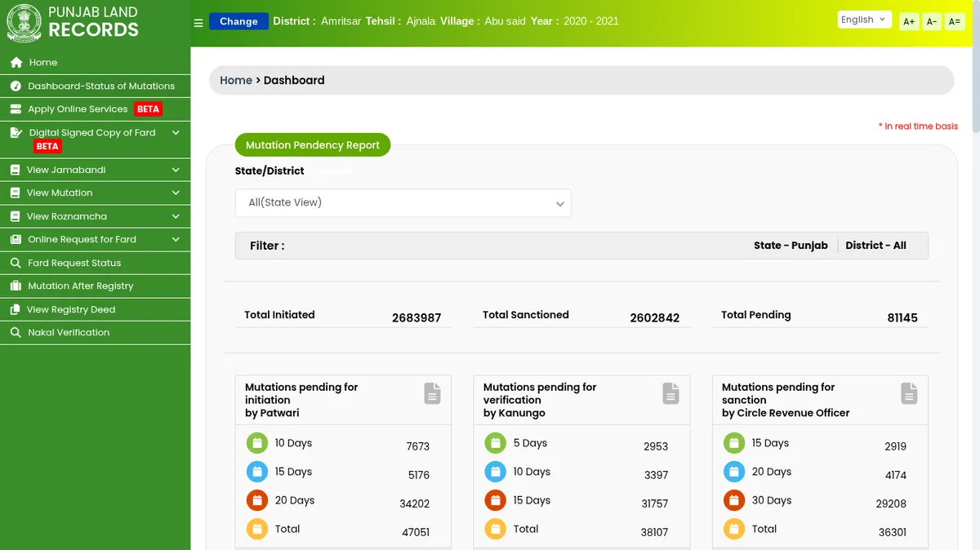Increase font size with A+ button
Viewport: 980px width, 550px height.
pyautogui.click(x=909, y=22)
